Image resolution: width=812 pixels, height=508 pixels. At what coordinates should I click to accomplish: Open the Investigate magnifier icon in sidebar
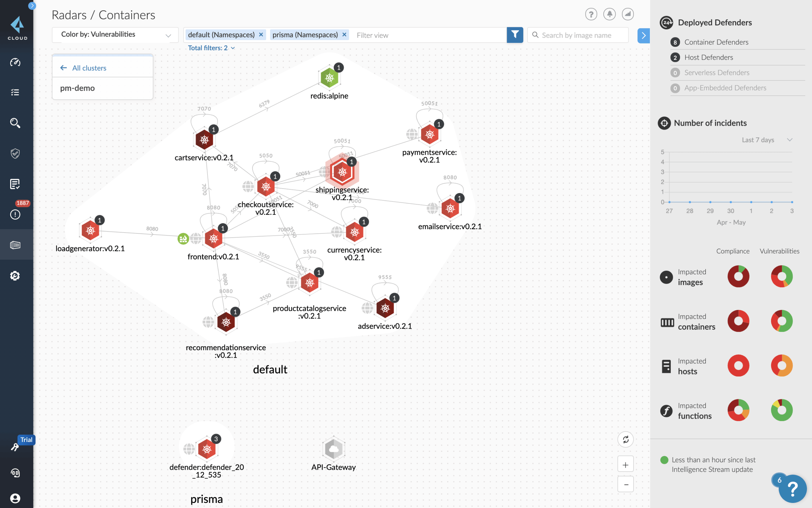(x=15, y=123)
